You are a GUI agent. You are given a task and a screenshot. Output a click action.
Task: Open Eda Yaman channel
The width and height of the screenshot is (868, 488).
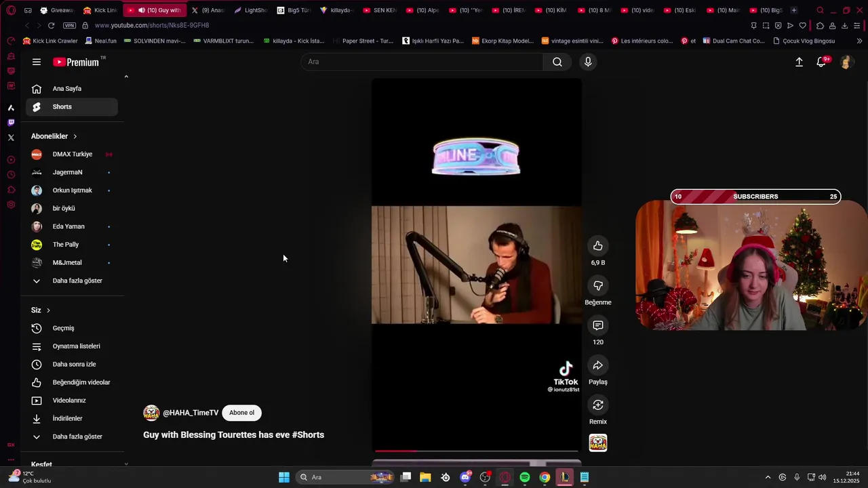[72, 226]
